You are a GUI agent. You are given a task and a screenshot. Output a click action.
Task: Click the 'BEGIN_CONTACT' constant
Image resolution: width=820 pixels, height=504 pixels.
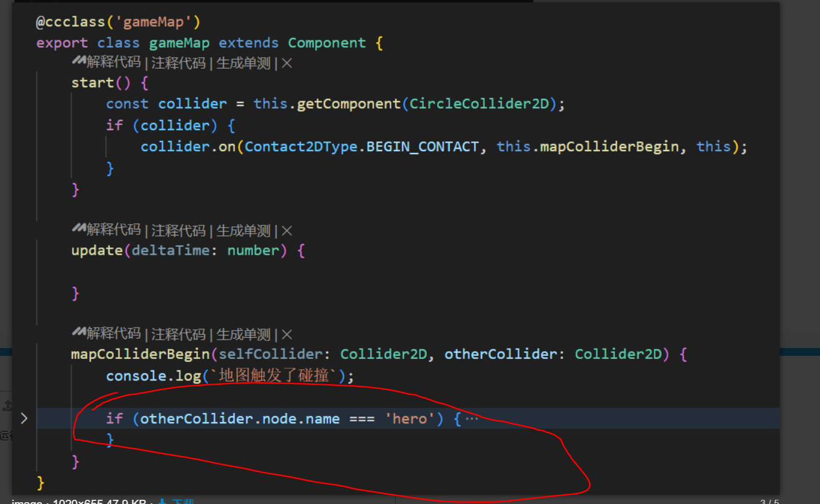[423, 146]
